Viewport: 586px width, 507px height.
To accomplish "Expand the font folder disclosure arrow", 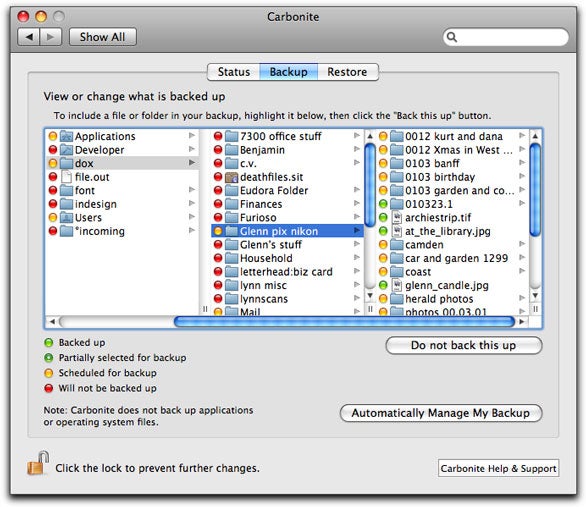I will coord(192,190).
